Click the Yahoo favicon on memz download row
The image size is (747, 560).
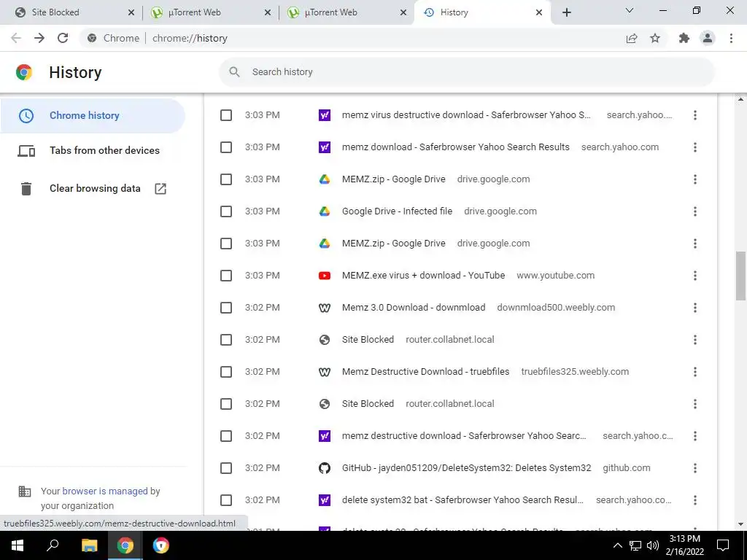click(325, 147)
